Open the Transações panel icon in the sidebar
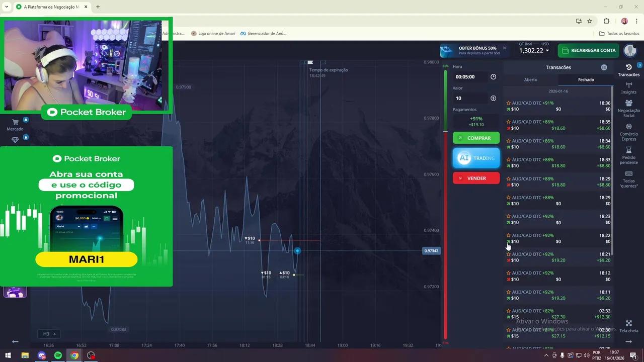 (628, 67)
